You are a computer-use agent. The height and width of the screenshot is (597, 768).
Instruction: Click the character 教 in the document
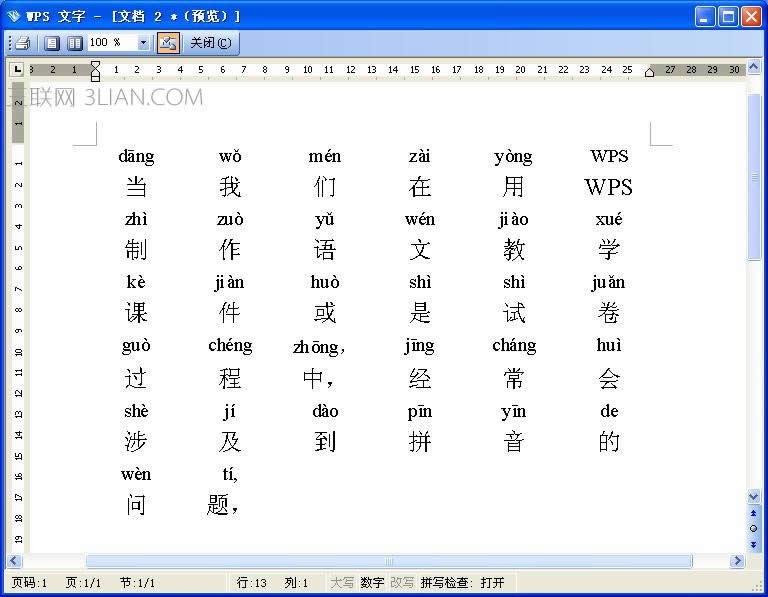(514, 250)
